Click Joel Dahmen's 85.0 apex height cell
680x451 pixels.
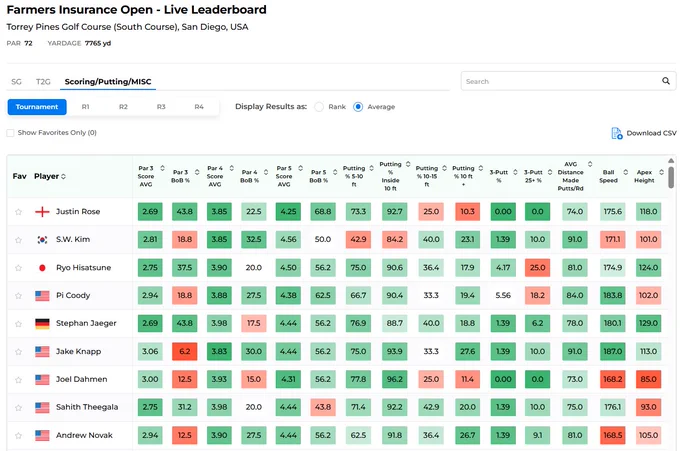[x=648, y=379]
